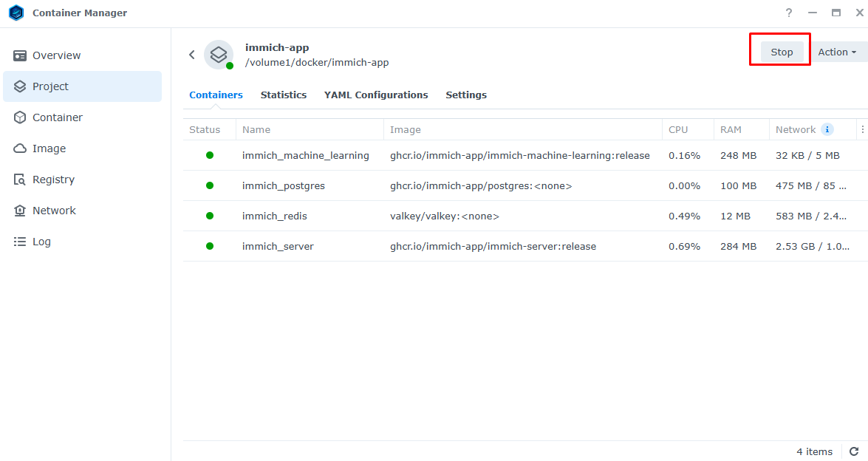Open the Network sidebar section
This screenshot has width=868, height=461.
pyautogui.click(x=54, y=211)
